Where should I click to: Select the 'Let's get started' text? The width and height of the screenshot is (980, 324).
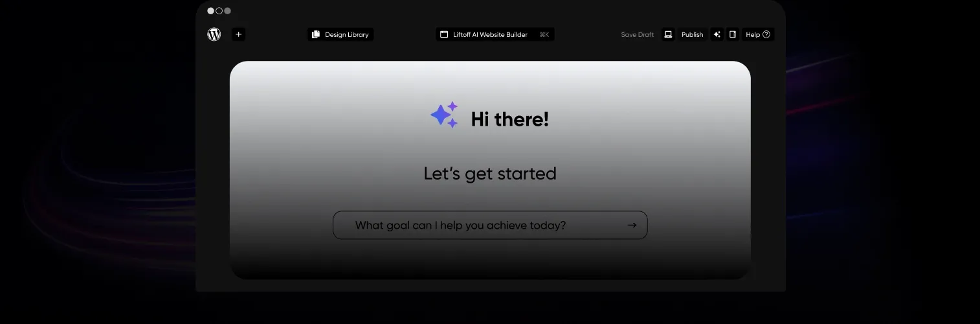(x=490, y=174)
